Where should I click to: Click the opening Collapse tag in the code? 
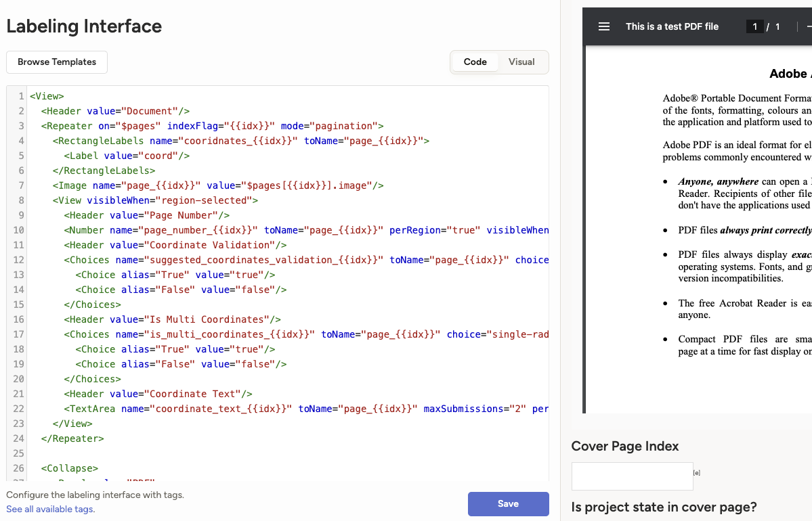(x=70, y=468)
